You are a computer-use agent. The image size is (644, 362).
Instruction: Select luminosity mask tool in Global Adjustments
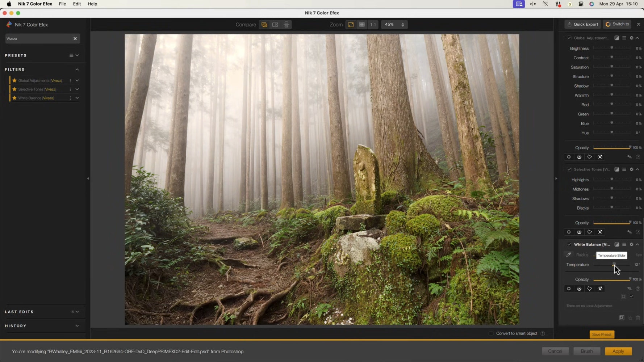click(x=600, y=157)
